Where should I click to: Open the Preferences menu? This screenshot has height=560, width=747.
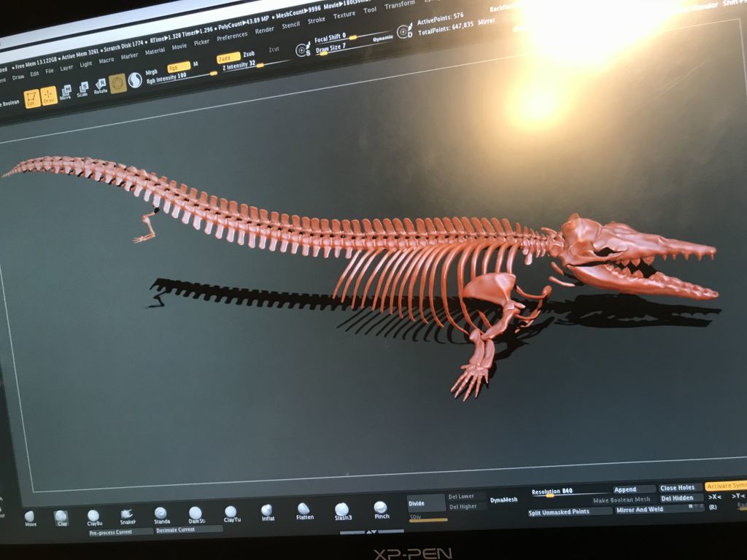pyautogui.click(x=232, y=36)
